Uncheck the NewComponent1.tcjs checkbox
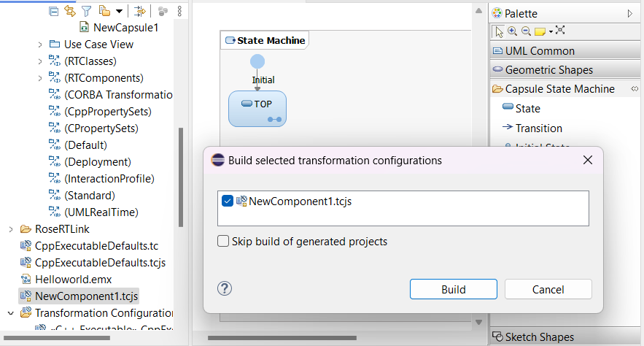Image resolution: width=644 pixels, height=346 pixels. point(228,201)
